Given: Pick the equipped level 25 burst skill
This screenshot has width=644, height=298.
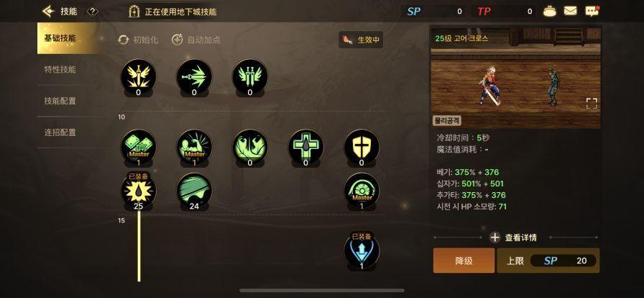Looking at the screenshot, I should [139, 191].
